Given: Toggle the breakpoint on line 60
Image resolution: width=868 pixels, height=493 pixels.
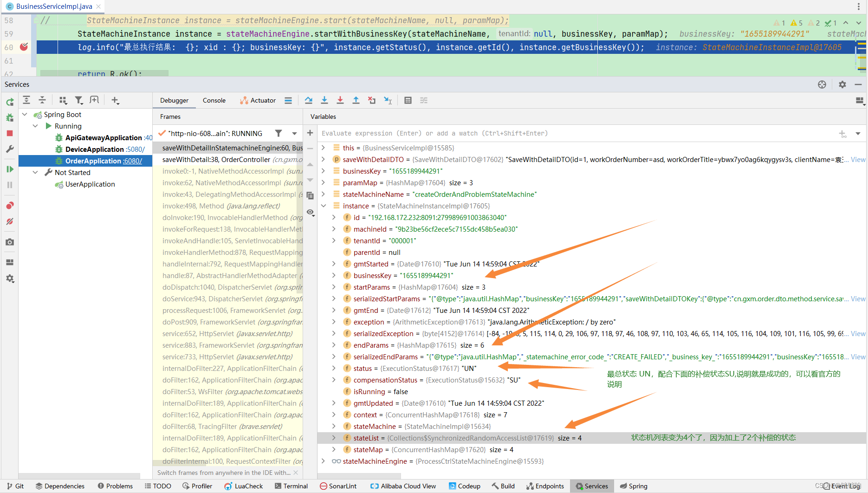Looking at the screenshot, I should 24,47.
